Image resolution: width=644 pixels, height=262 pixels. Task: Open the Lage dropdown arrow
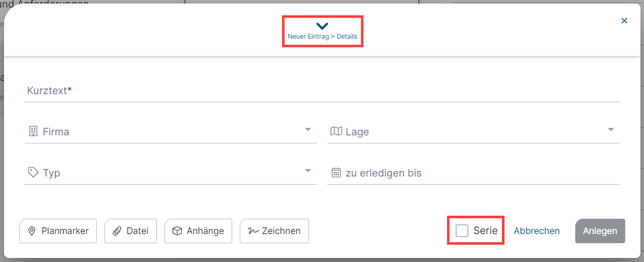611,130
